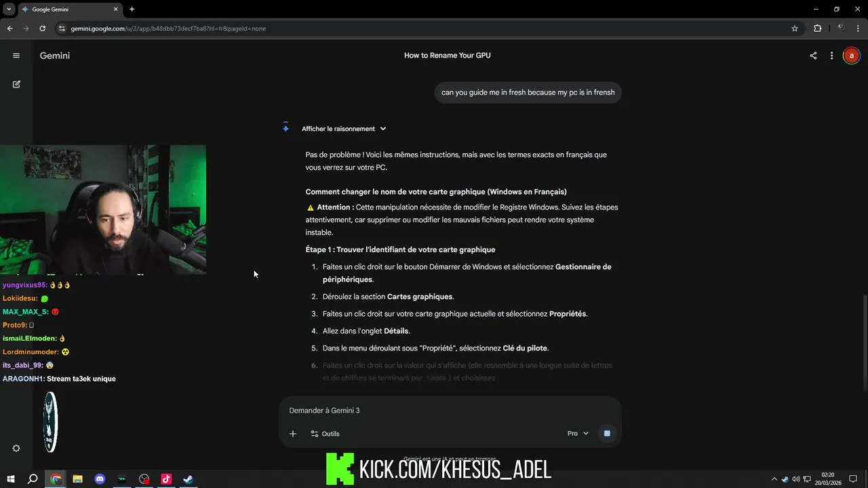The width and height of the screenshot is (868, 488).
Task: Select the Google Gemini tab
Action: point(69,9)
